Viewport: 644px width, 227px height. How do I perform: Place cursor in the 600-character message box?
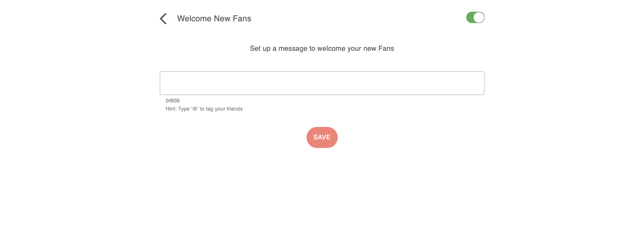[322, 83]
